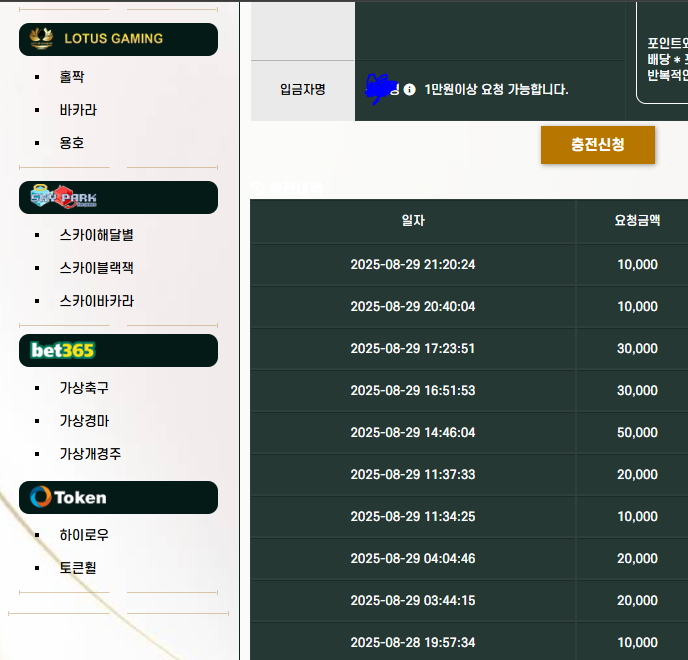Open the 홀짝 game link
This screenshot has width=688, height=660.
pyautogui.click(x=72, y=77)
